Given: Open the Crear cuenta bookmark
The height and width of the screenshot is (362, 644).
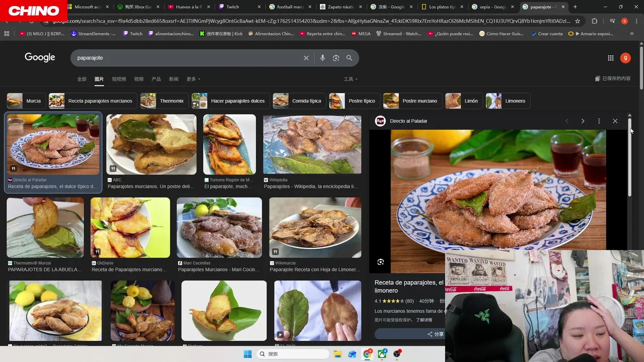Looking at the screenshot, I should [546, 34].
